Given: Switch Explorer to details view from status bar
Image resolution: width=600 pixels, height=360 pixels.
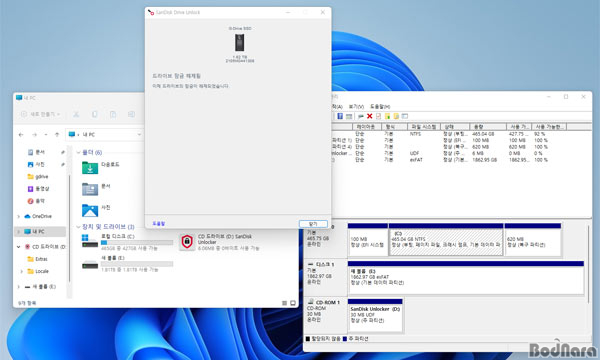Looking at the screenshot, I should (284, 303).
